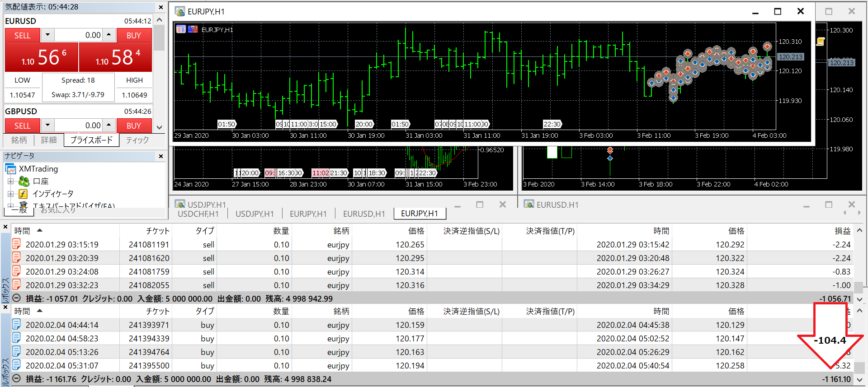Click the red-blue one-click trading icon in chart
Image resolution: width=868 pixels, height=387 pixels.
193,29
